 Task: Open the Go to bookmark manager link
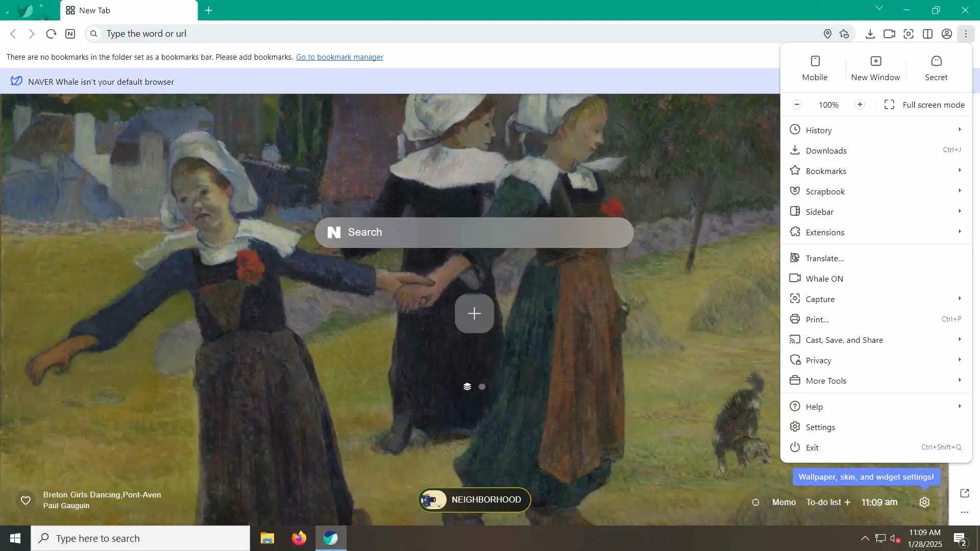click(339, 57)
